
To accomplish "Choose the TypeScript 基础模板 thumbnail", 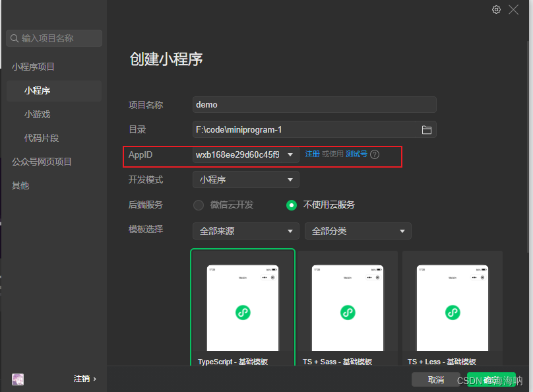I will coord(243,308).
